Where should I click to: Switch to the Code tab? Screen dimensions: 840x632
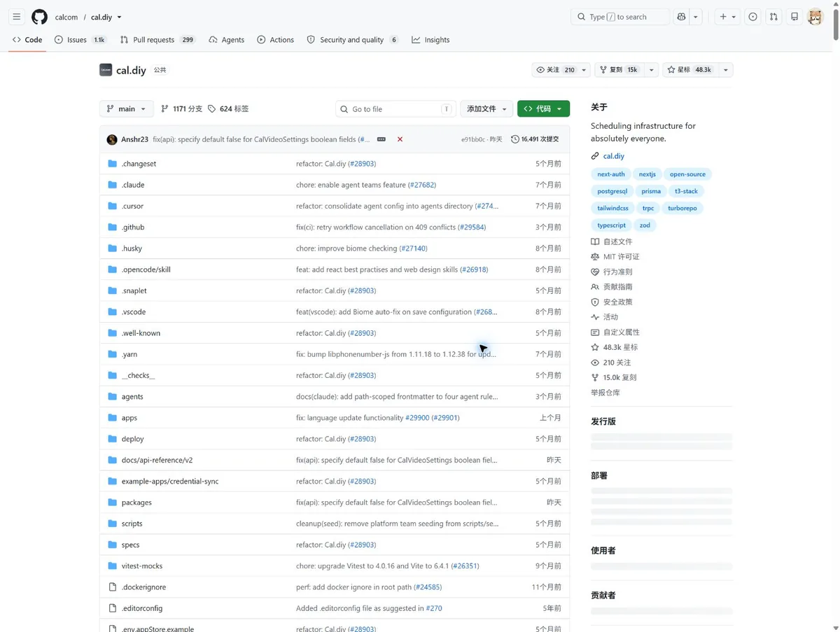(27, 40)
